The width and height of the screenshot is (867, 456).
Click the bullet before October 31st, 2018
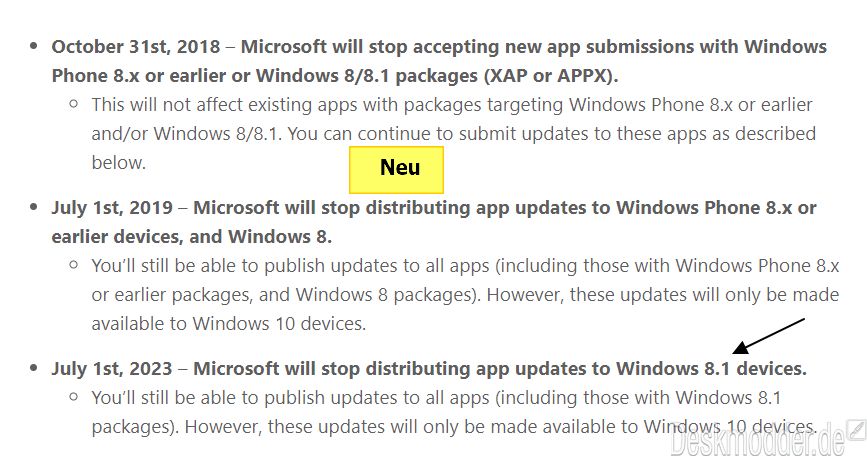pos(34,46)
